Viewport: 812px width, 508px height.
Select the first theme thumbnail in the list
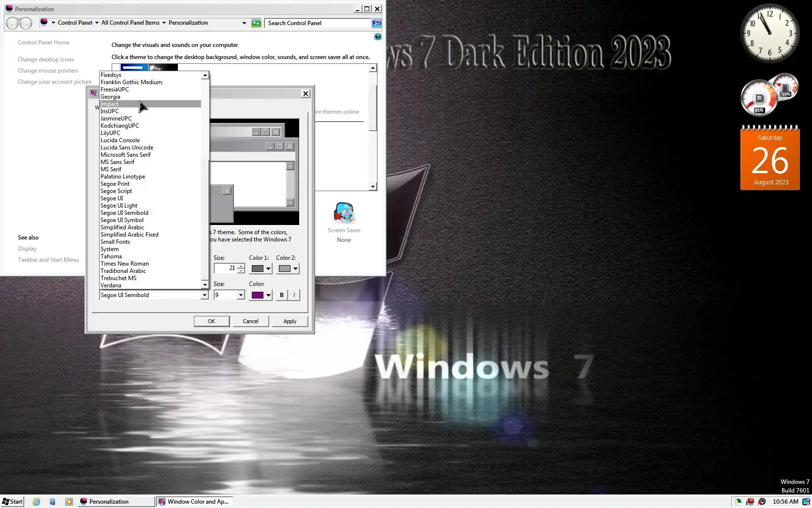coord(134,68)
